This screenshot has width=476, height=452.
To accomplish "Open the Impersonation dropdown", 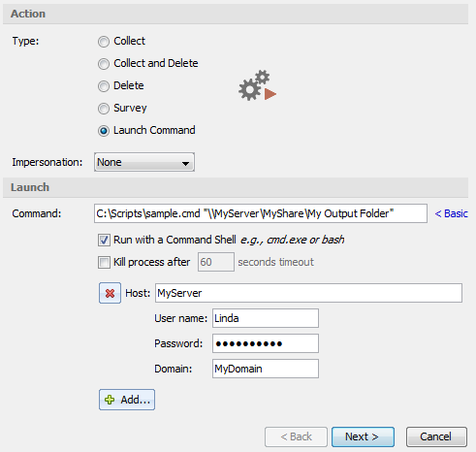I will (x=144, y=162).
